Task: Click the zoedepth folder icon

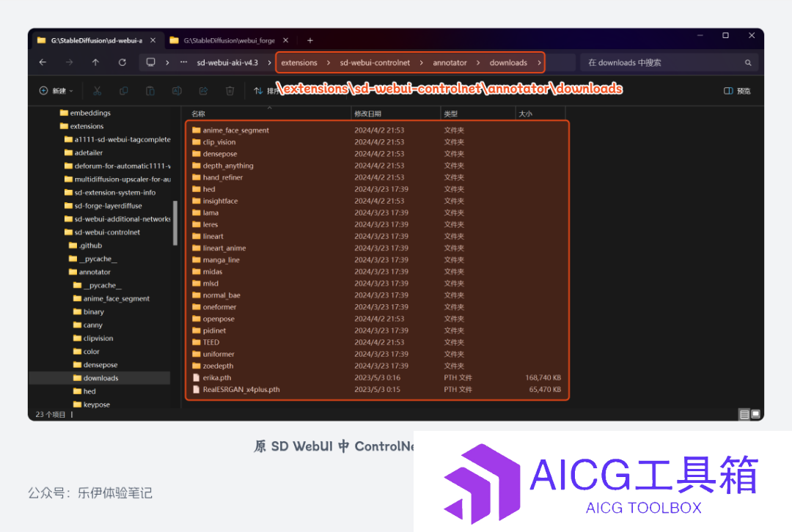Action: pos(196,366)
